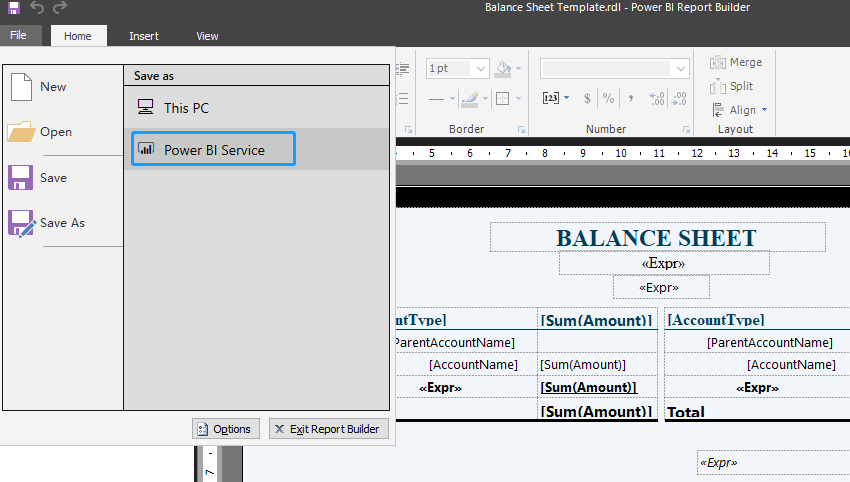
Task: Click the purple floppy Save icon
Action: tap(21, 178)
